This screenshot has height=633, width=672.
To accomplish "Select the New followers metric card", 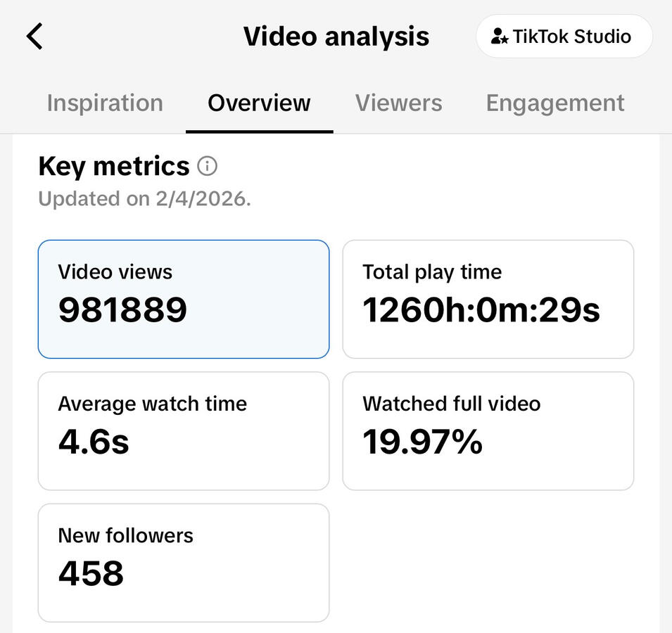I will tap(183, 562).
